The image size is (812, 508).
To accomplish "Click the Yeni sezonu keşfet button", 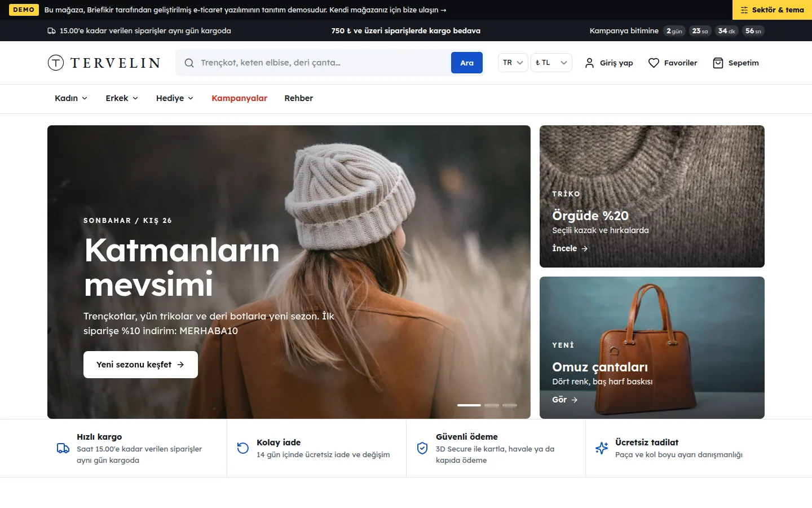I will tap(140, 365).
